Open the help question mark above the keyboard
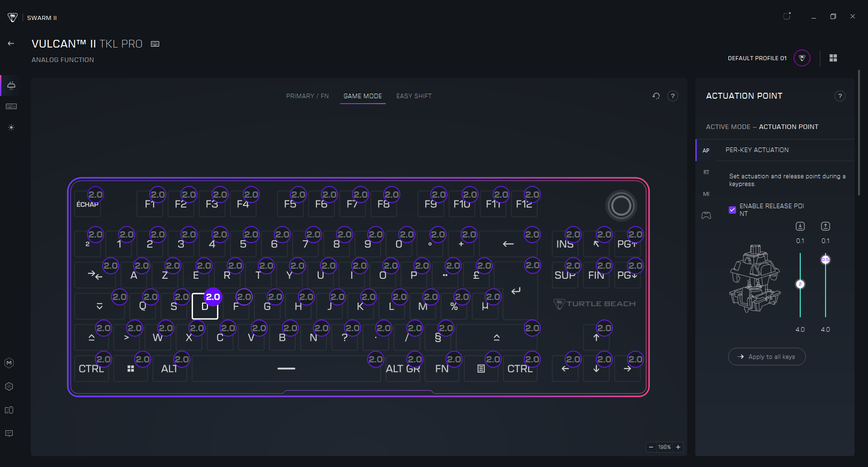Screen dimensions: 868x467 pos(673,96)
